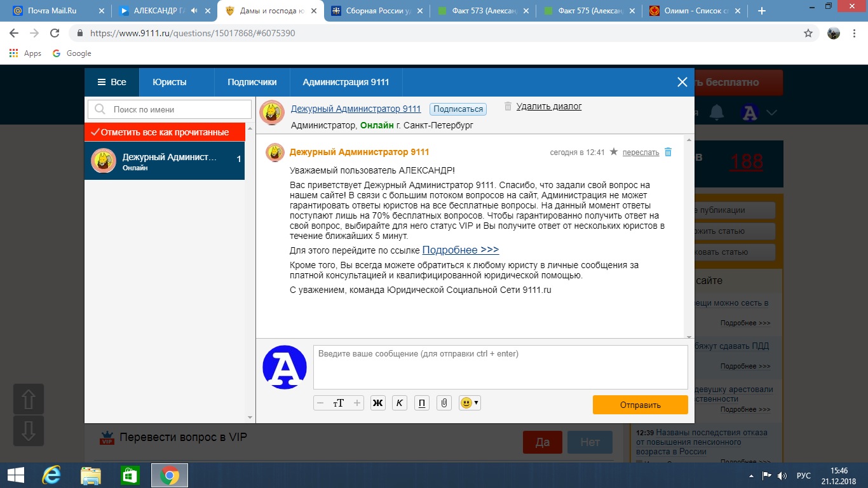Go back with the browser back arrow
Viewport: 868px width, 488px height.
click(x=14, y=33)
